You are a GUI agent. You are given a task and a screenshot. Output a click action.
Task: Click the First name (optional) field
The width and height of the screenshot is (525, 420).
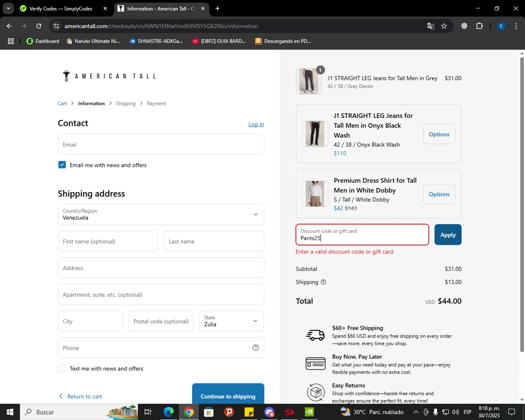point(108,241)
